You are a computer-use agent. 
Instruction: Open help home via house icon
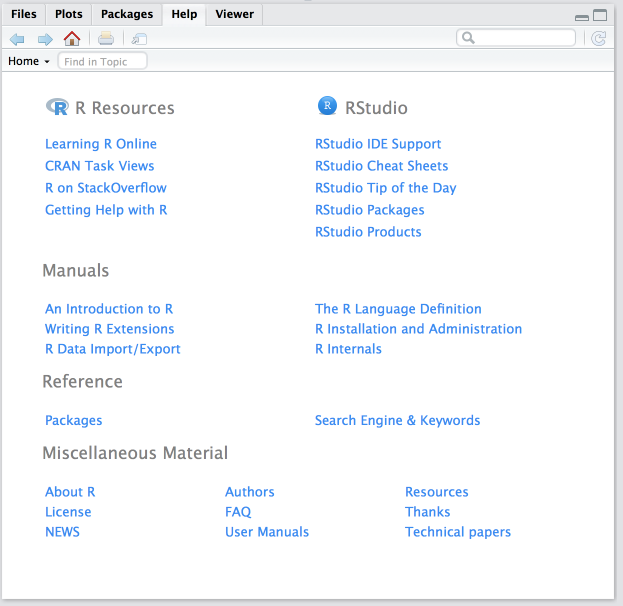coord(72,39)
